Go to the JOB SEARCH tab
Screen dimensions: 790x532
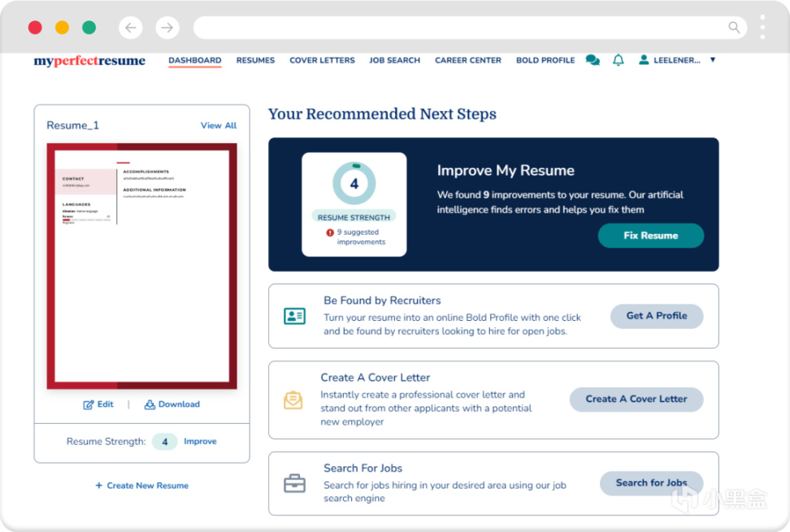[394, 60]
